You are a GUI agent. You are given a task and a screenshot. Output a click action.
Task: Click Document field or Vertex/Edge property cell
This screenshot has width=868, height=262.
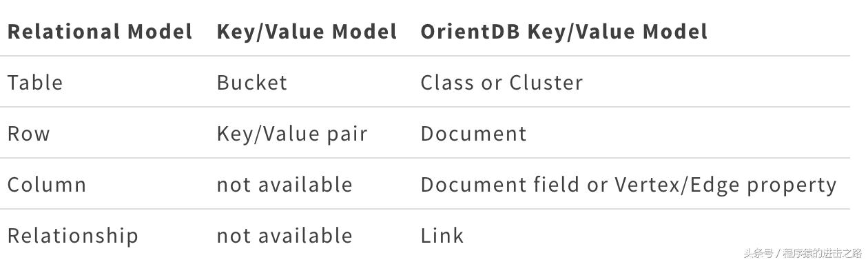coord(628,185)
